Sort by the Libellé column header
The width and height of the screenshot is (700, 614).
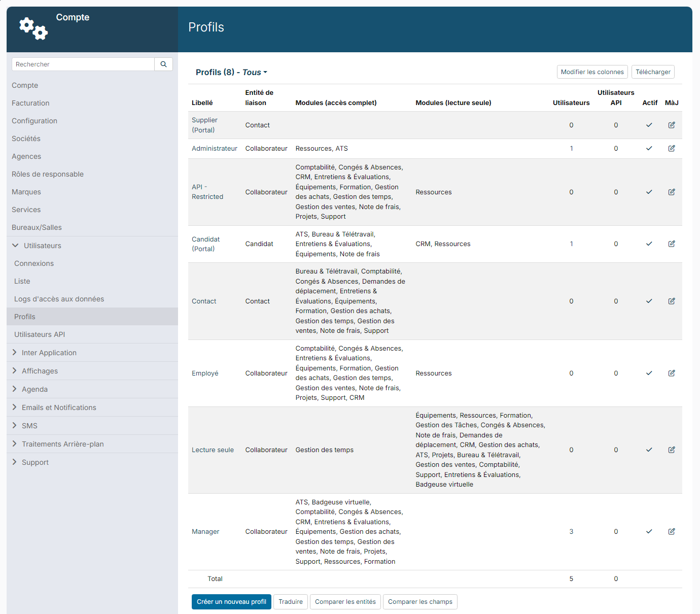202,103
